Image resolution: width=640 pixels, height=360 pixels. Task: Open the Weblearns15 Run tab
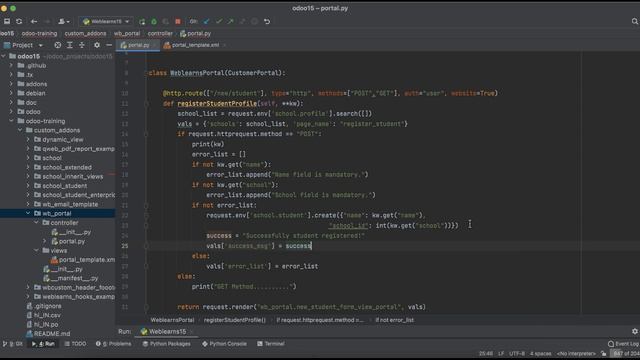pos(167,331)
